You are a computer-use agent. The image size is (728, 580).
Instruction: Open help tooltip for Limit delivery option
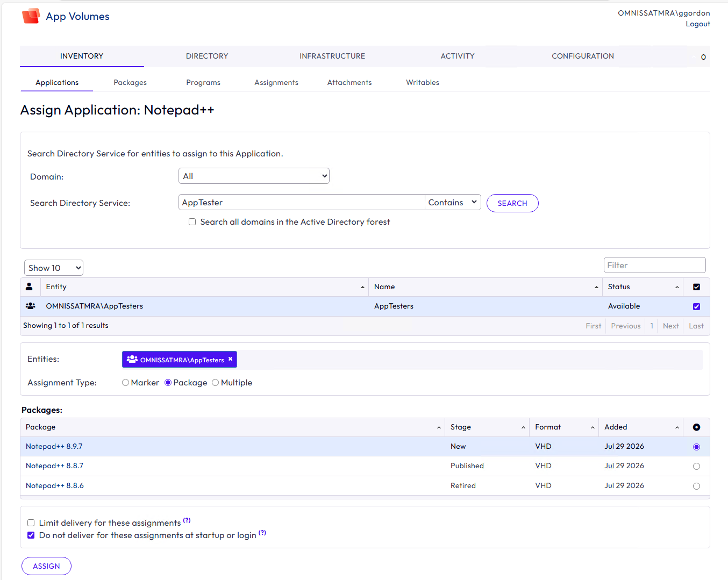187,520
